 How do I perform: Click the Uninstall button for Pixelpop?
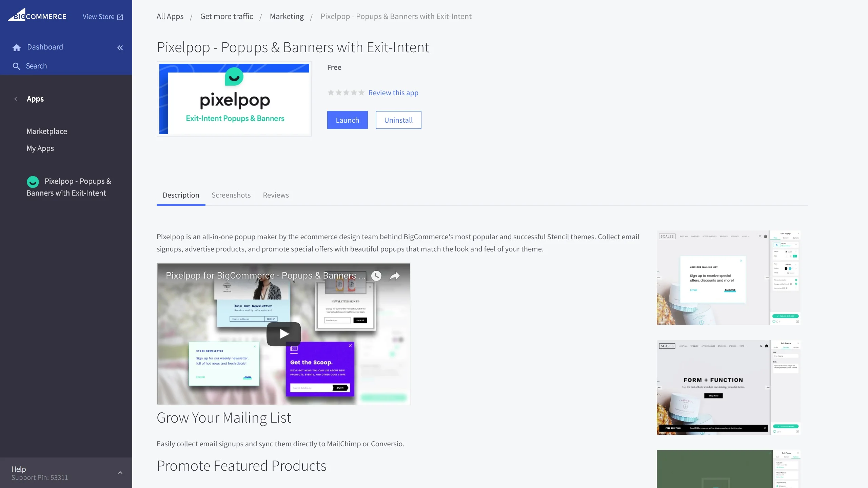tap(398, 120)
